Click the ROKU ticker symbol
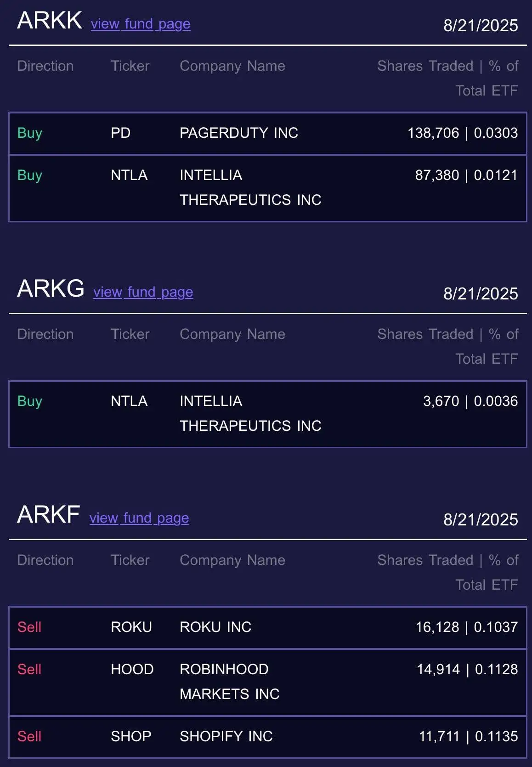Viewport: 532px width, 767px height. (131, 627)
